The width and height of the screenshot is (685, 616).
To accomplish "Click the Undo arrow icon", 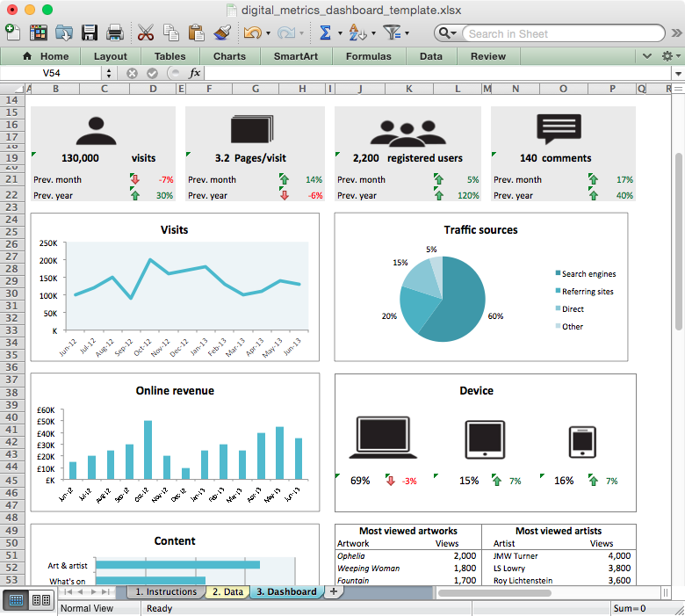I will coord(253,33).
